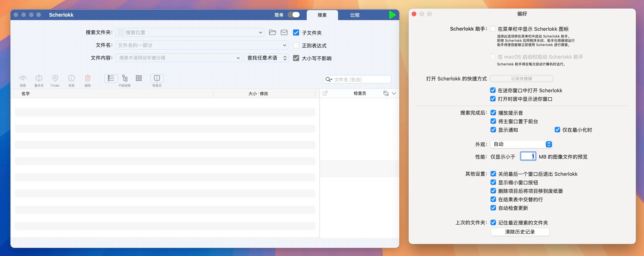Click the 重命名 rename icon
This screenshot has width=644, height=256.
[39, 79]
